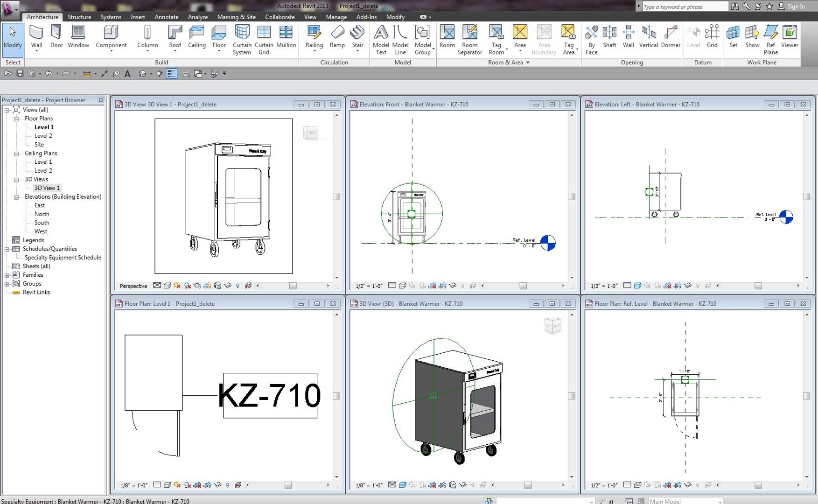This screenshot has width=818, height=504.
Task: Click the Model Group tool
Action: coord(423,40)
